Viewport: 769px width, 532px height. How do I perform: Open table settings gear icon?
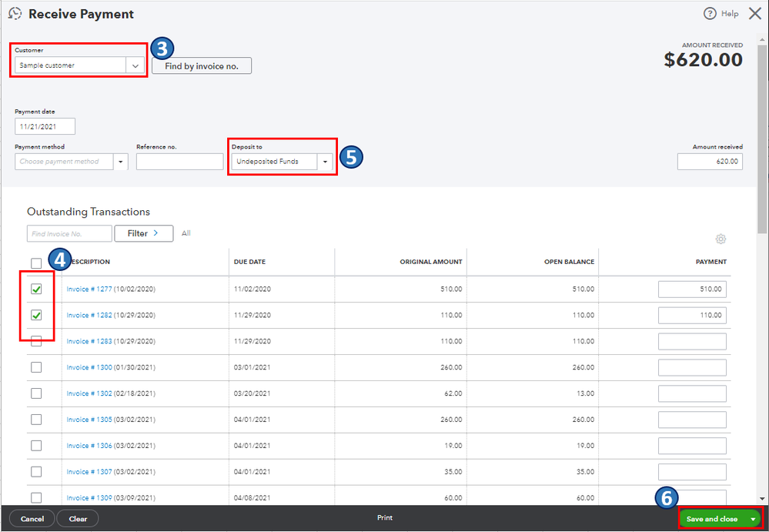[x=721, y=239]
